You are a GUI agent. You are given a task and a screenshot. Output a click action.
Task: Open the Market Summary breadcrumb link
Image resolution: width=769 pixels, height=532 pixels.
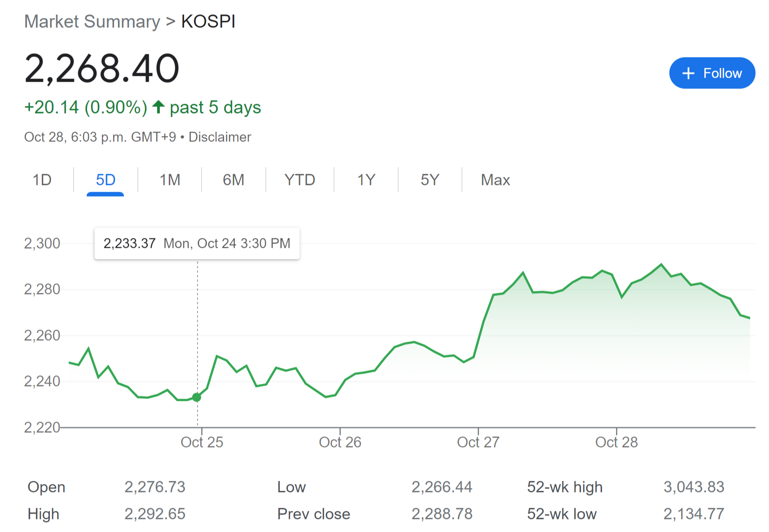pos(92,22)
